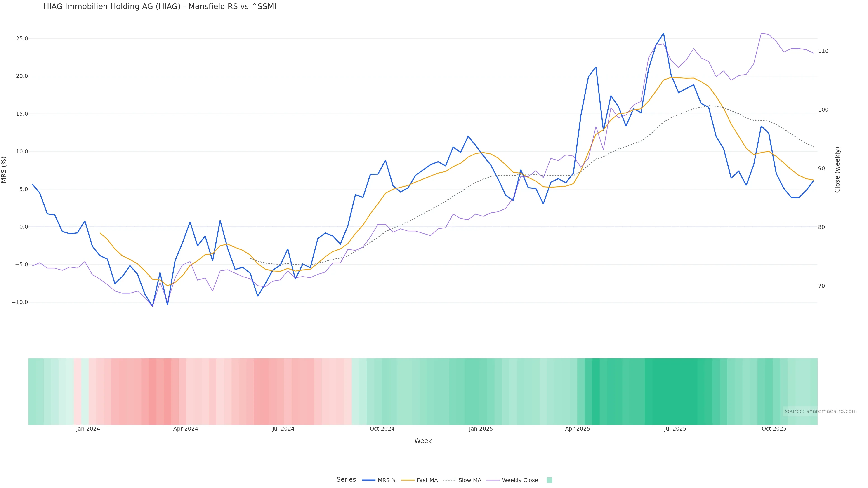The image size is (868, 488).
Task: Hide the Fast MA series via legend label
Action: tap(427, 480)
